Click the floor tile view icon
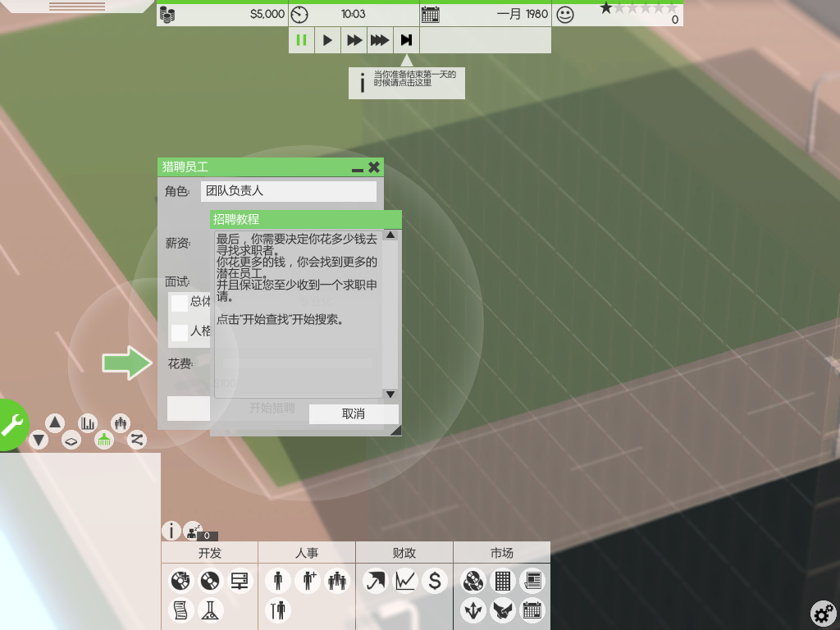The height and width of the screenshot is (630, 840). pyautogui.click(x=71, y=441)
